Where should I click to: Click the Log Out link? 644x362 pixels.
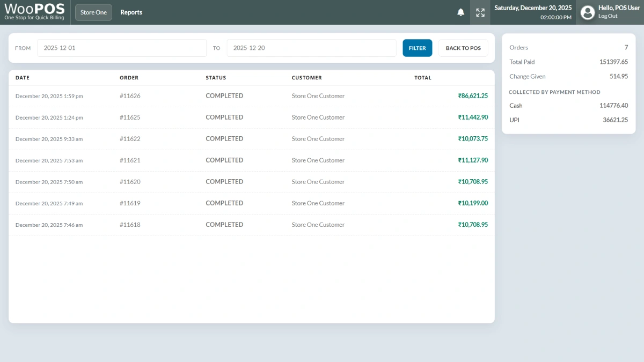point(608,16)
